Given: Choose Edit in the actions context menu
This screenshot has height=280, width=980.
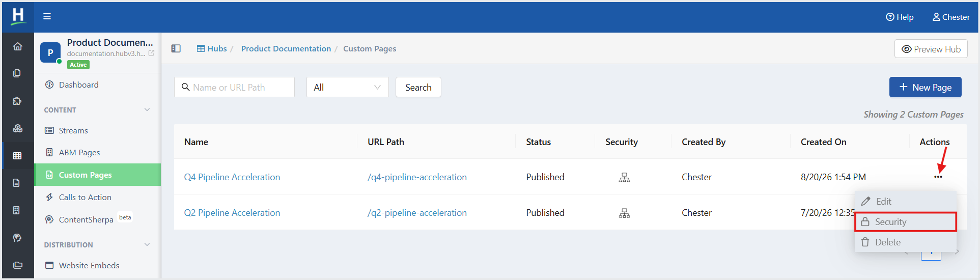Looking at the screenshot, I should [906, 201].
